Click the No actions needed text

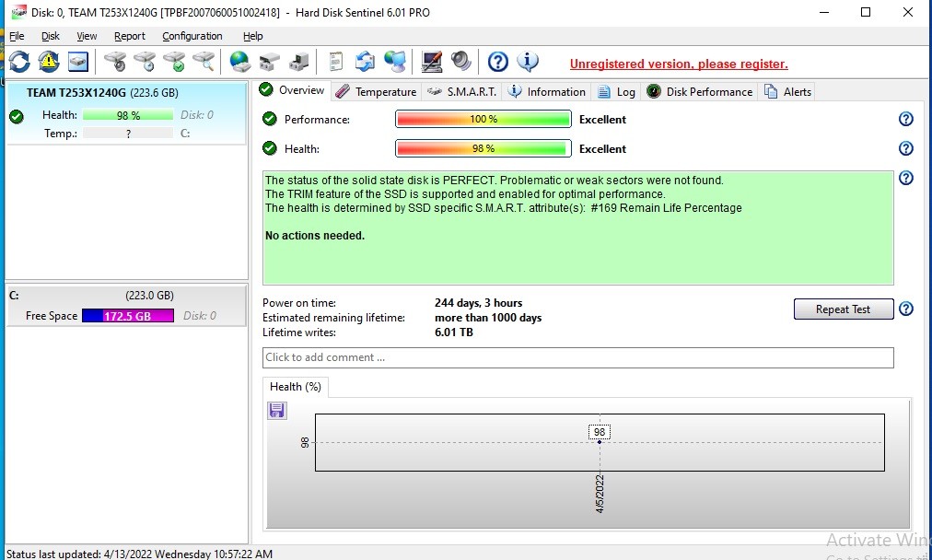[315, 236]
